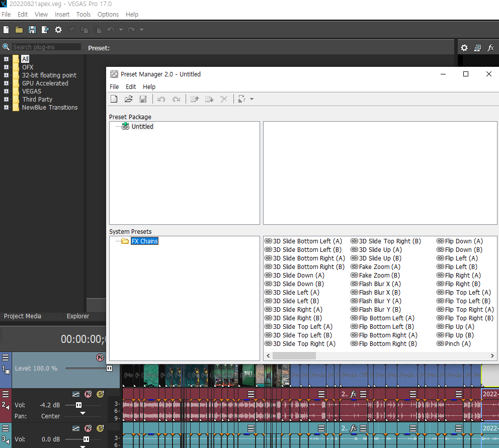
Task: Click track 3 volume slider handle
Action: pos(86,439)
